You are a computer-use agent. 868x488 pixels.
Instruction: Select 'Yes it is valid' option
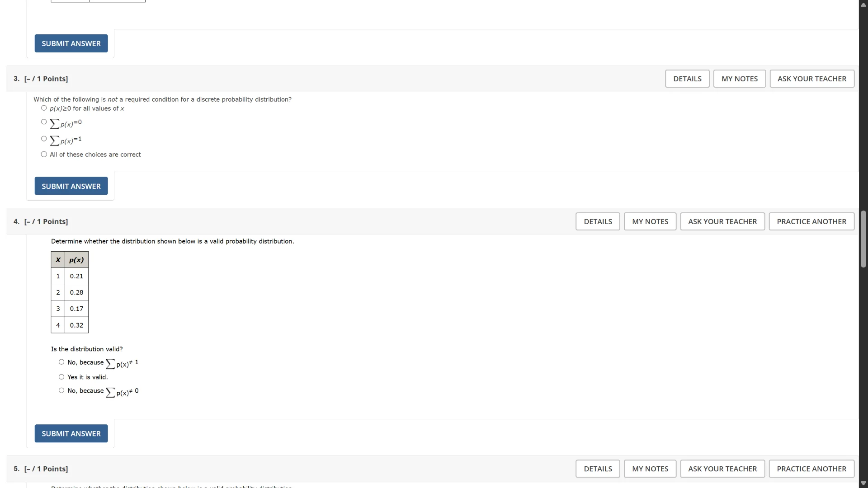(x=61, y=377)
